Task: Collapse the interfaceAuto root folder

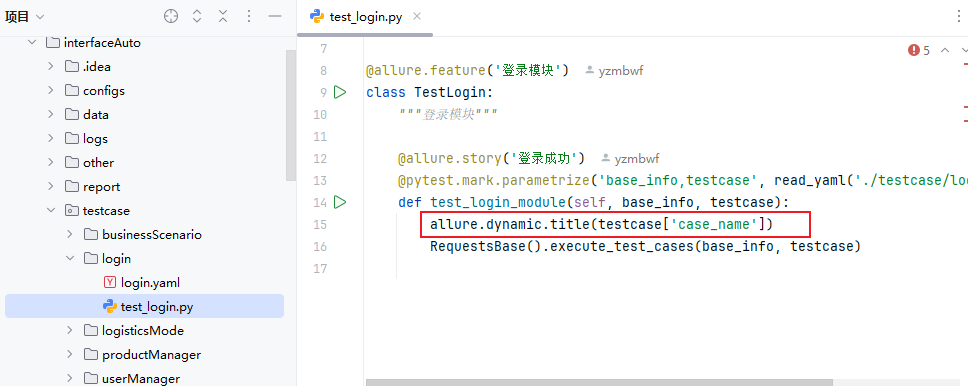Action: click(x=31, y=43)
